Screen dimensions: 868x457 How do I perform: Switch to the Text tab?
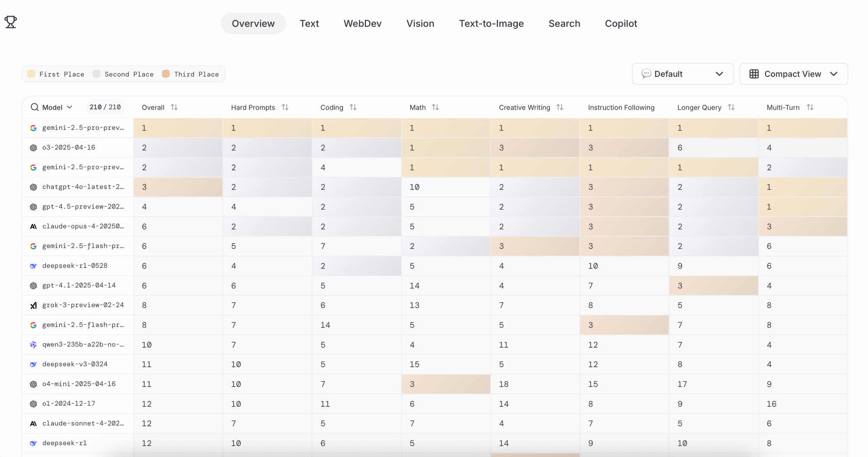[x=309, y=23]
